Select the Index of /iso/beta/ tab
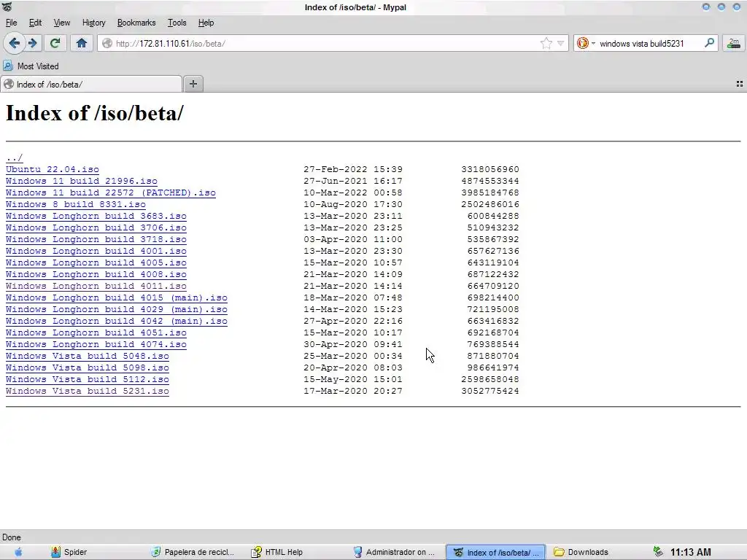747x560 pixels. pyautogui.click(x=91, y=85)
